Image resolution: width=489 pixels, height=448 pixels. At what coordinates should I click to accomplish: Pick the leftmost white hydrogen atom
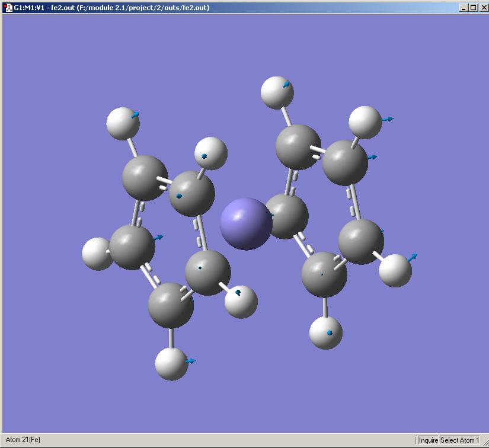click(96, 254)
